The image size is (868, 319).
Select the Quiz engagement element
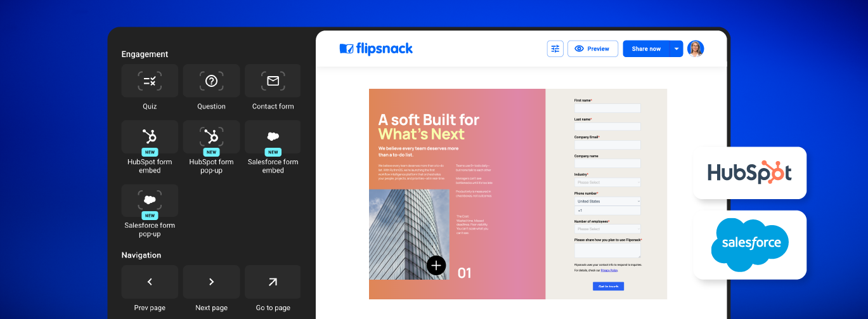(150, 81)
